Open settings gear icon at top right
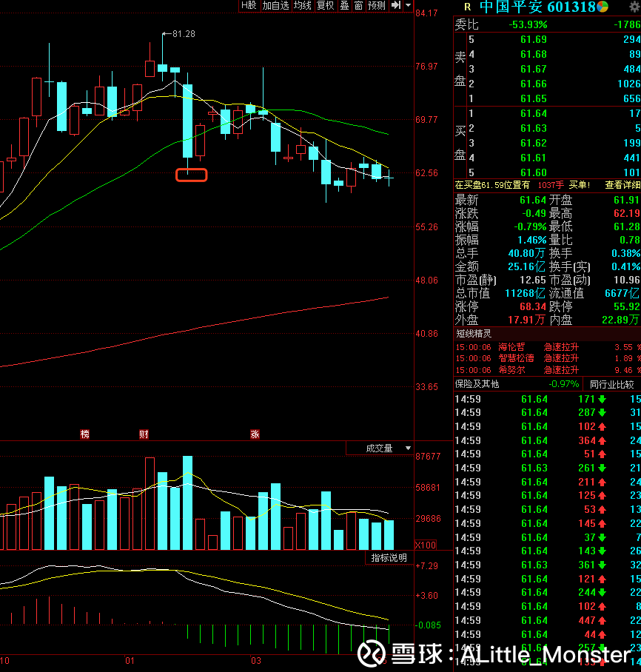This screenshot has width=641, height=672. coord(634,7)
